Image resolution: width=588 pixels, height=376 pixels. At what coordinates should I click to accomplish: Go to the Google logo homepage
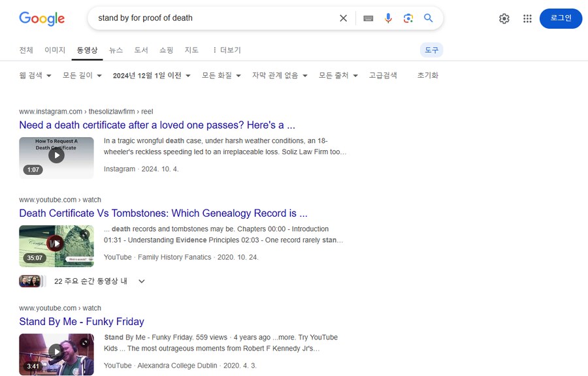[x=42, y=18]
